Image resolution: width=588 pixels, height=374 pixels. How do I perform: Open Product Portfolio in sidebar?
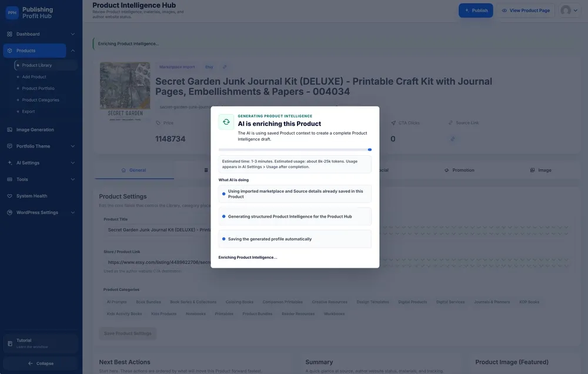pos(38,89)
